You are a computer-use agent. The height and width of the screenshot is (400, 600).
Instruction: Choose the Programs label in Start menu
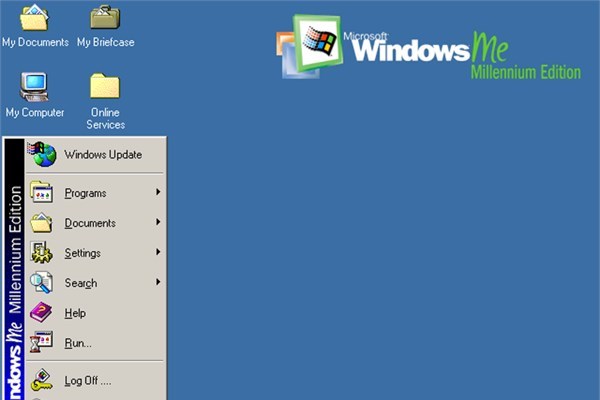pos(85,193)
